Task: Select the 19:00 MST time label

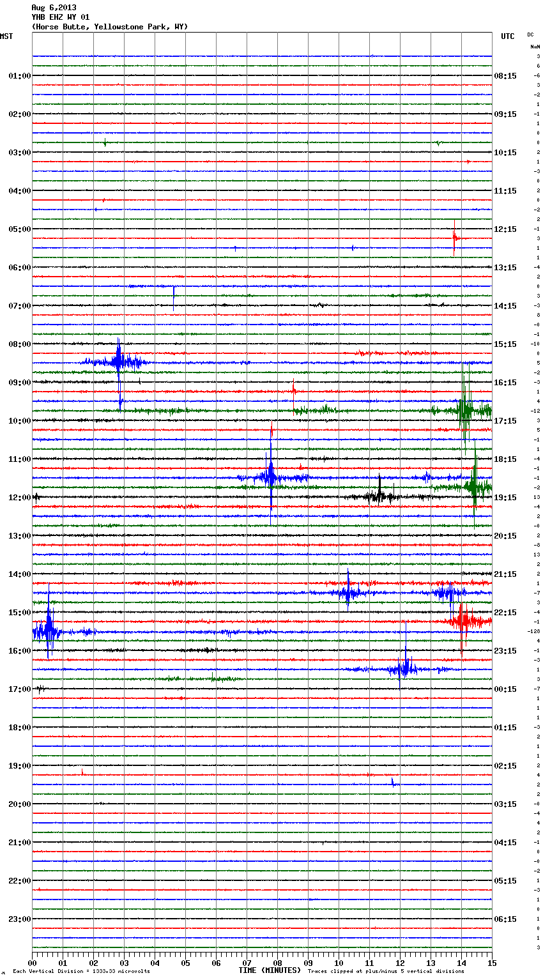Action: tap(19, 766)
